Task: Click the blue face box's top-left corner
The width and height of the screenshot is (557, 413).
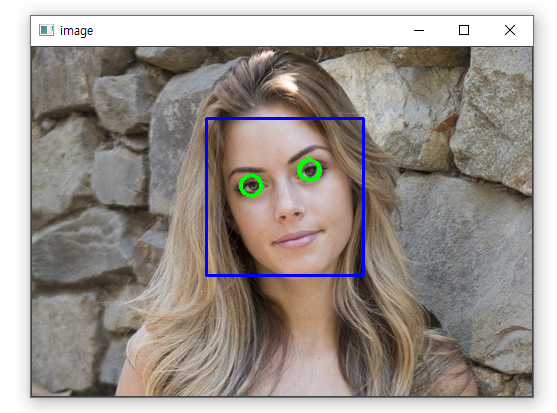Action: coord(207,119)
